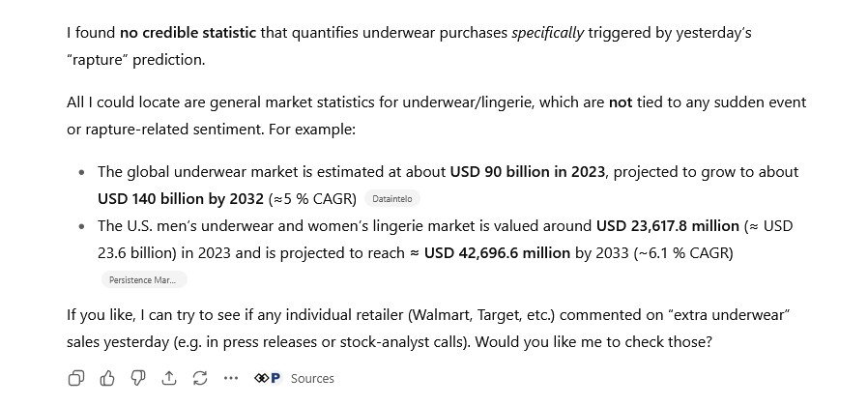Open the Dataintelo citation chip

click(394, 199)
